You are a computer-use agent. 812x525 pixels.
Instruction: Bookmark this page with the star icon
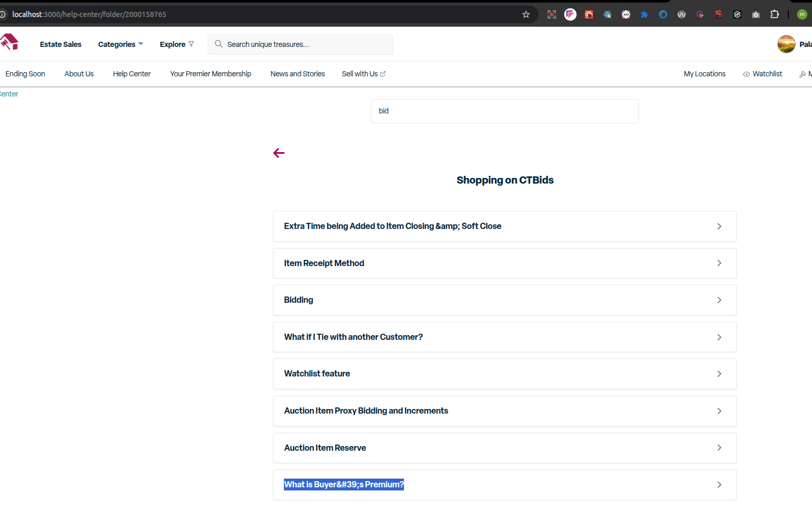coord(526,14)
